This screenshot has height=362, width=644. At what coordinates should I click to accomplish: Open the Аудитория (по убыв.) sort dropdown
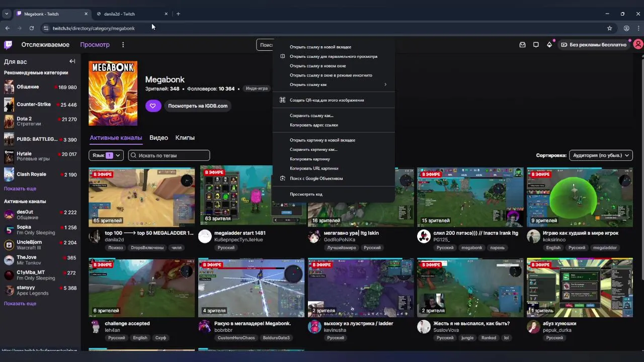click(x=601, y=155)
